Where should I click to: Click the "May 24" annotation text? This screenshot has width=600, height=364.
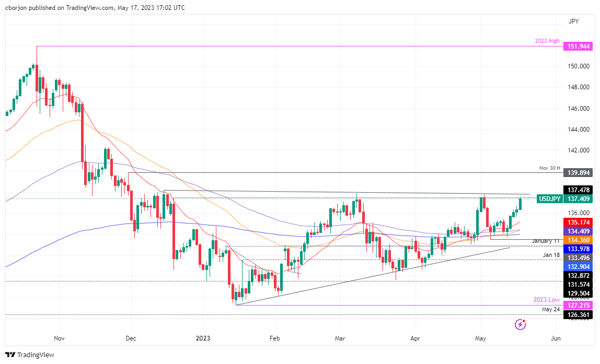(x=551, y=309)
